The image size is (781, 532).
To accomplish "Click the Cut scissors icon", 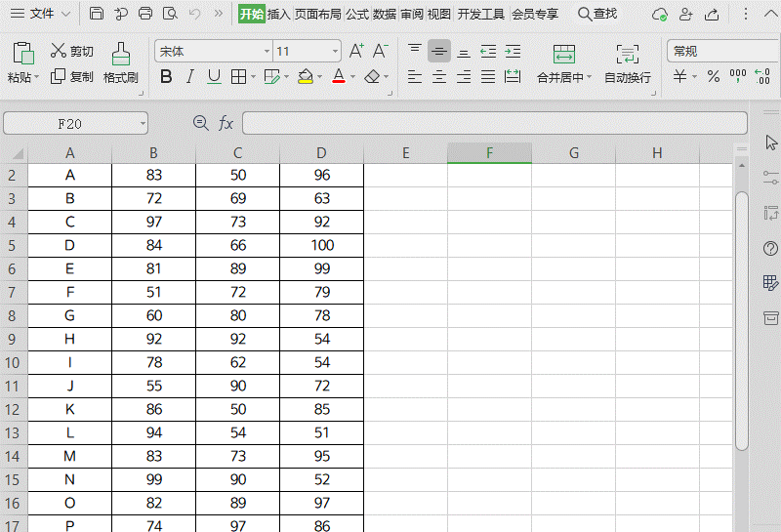I will point(59,51).
